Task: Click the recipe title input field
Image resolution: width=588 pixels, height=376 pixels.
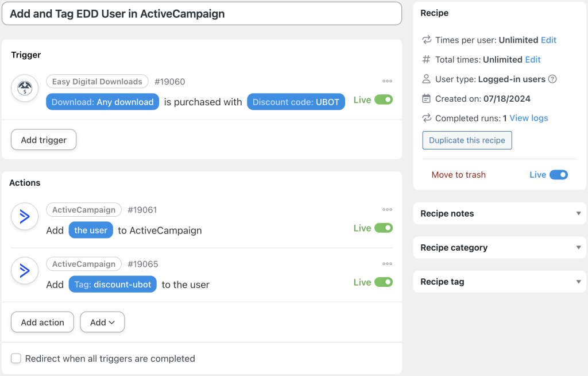Action: [201, 14]
